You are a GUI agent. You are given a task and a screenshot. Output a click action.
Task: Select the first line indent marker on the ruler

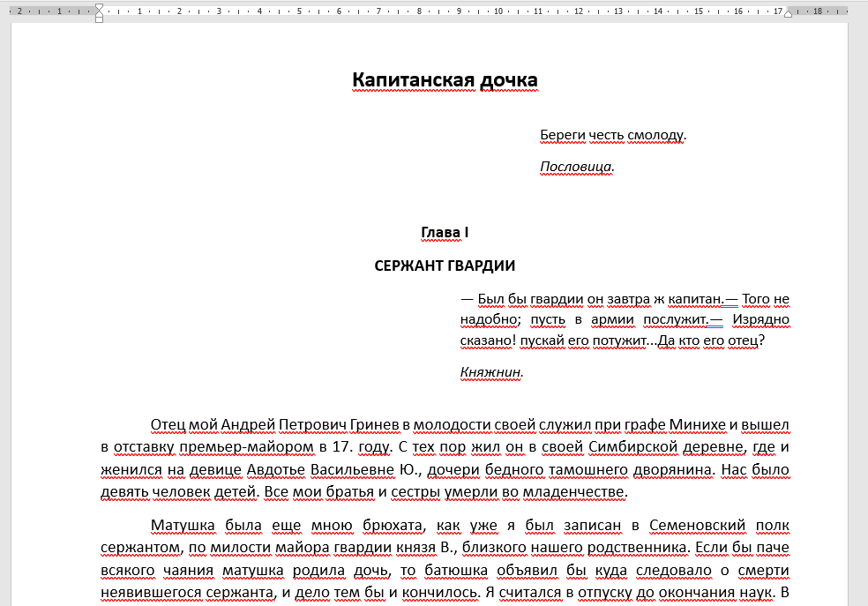[99, 7]
